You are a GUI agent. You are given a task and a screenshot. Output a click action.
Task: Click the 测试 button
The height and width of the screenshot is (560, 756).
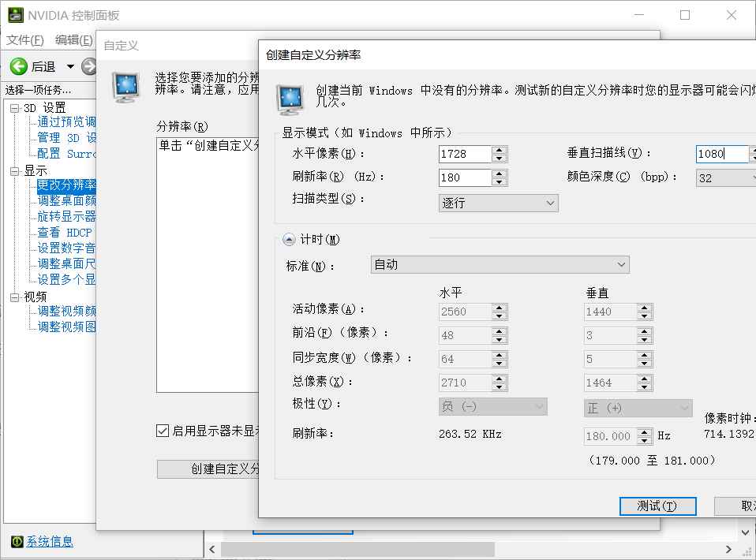click(658, 506)
